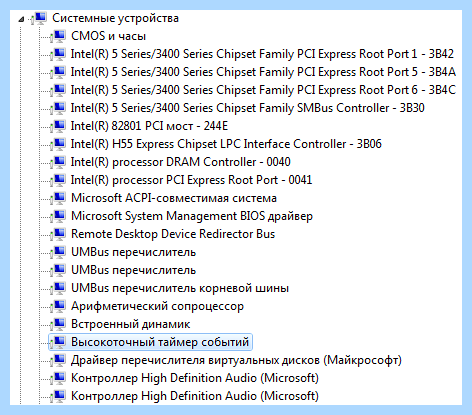Click the icon next to Intel 82801 PCI мост

[58, 126]
